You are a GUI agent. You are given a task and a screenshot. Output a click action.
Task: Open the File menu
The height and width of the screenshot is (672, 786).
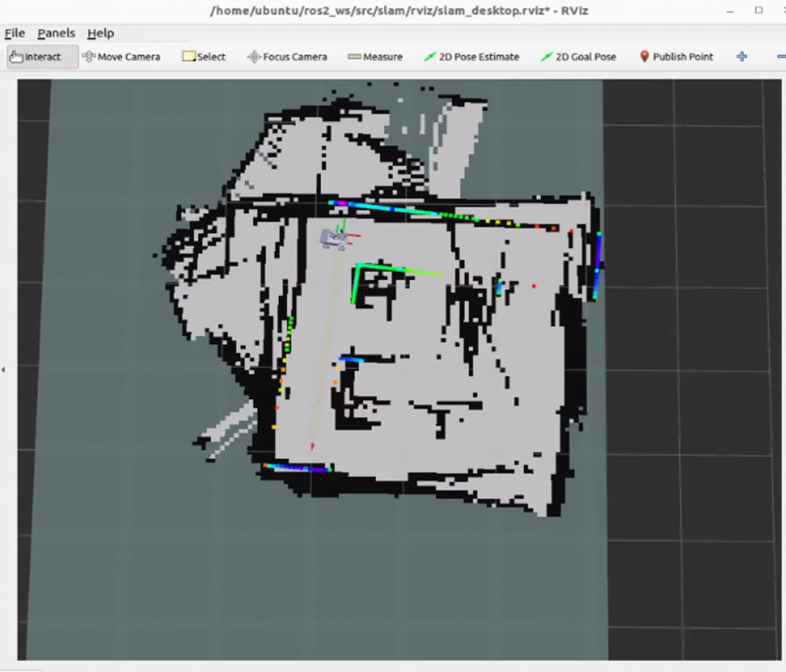point(14,33)
